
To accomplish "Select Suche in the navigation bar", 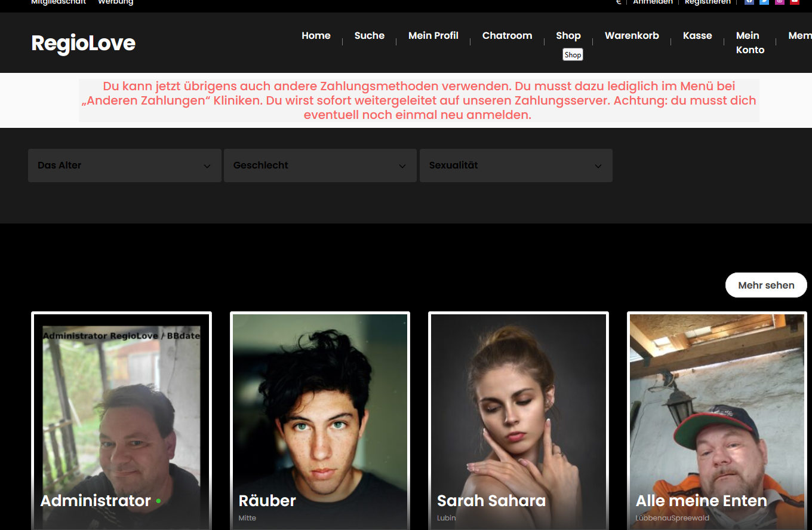I will point(369,36).
